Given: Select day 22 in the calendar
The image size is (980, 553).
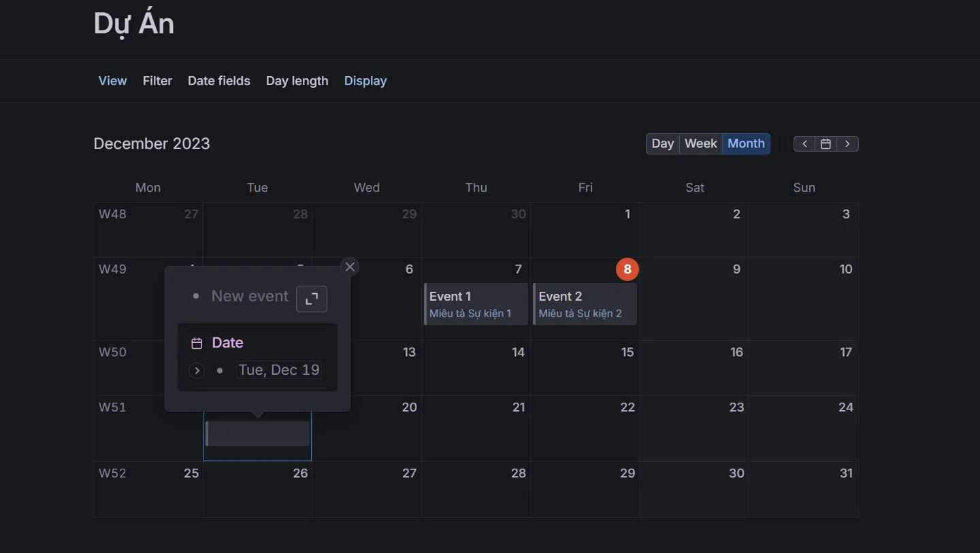Looking at the screenshot, I should [x=627, y=407].
